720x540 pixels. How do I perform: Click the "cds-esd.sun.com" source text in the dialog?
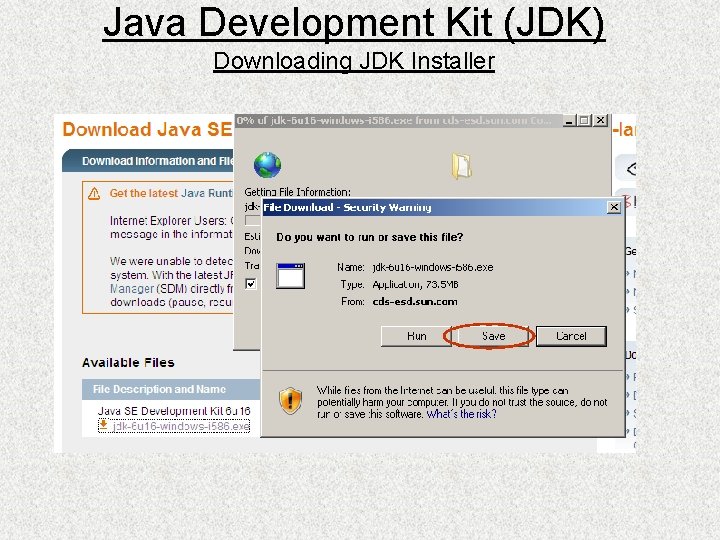click(x=415, y=302)
